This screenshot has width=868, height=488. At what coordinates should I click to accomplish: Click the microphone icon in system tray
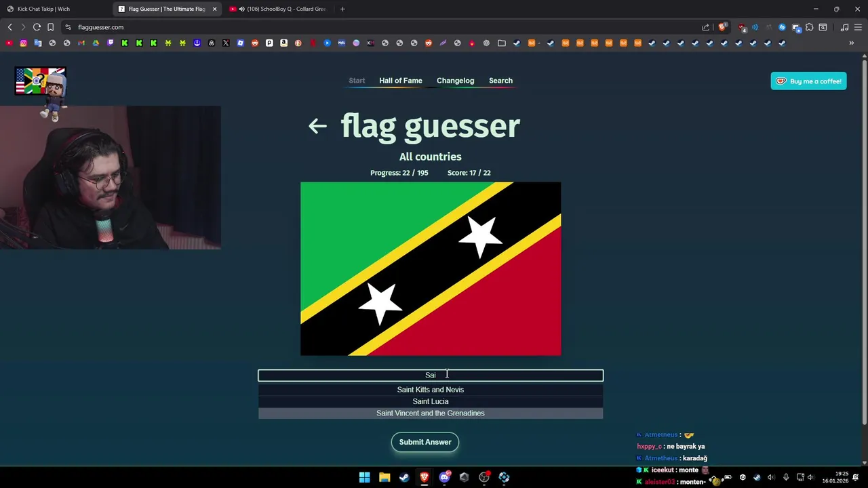786,477
